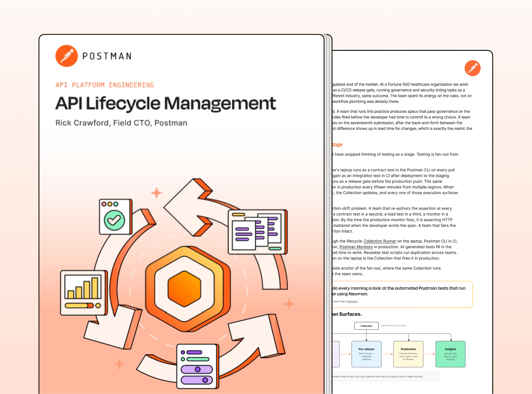Viewport: 532px width, 394px height.
Task: Click the 'on Surfaces.' heading
Action: pos(347,314)
